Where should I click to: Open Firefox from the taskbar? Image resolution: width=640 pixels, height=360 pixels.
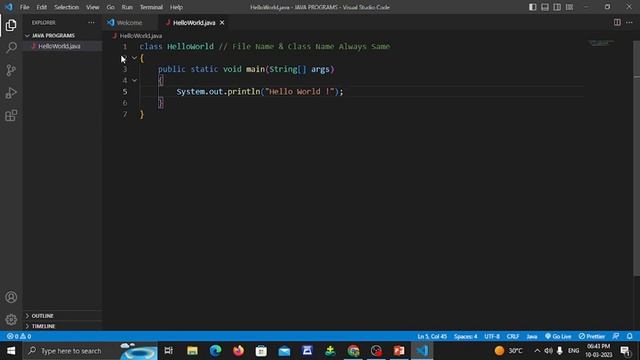click(238, 351)
